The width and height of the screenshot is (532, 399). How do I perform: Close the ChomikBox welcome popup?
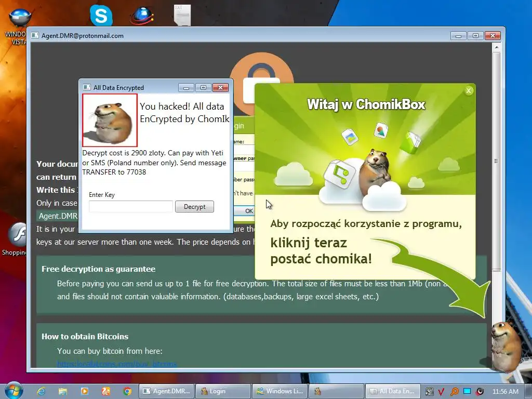[469, 90]
